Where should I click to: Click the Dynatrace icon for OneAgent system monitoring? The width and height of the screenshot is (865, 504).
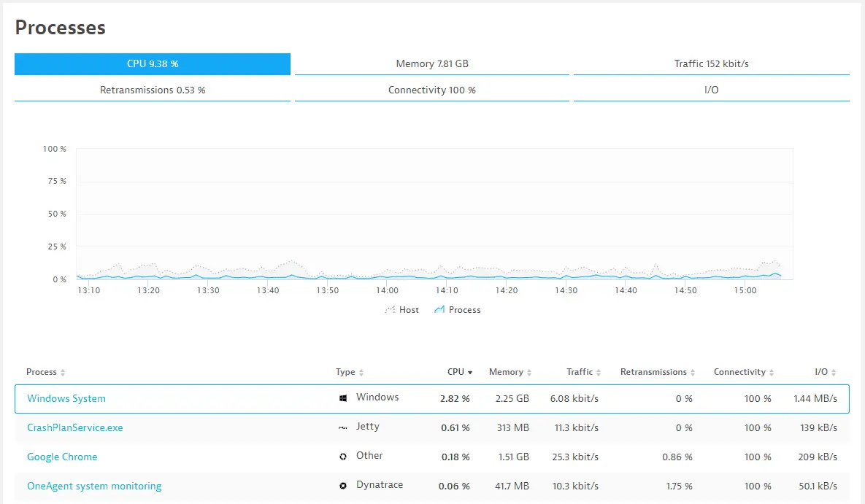point(343,486)
